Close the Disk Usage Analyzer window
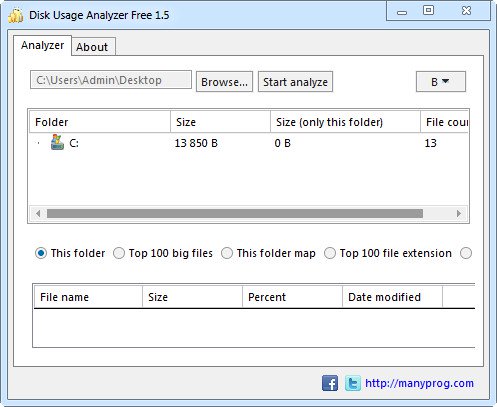497x407 pixels. click(466, 11)
